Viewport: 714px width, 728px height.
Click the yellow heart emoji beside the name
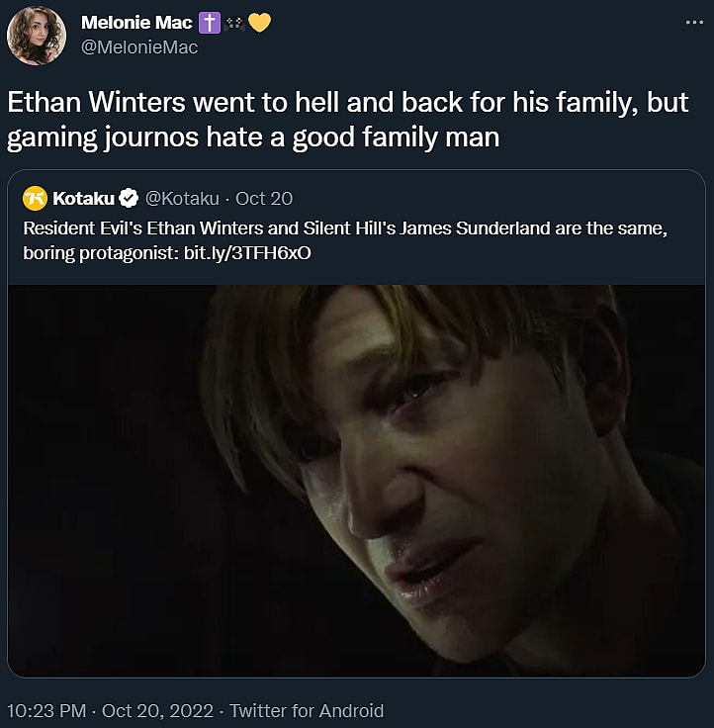258,24
